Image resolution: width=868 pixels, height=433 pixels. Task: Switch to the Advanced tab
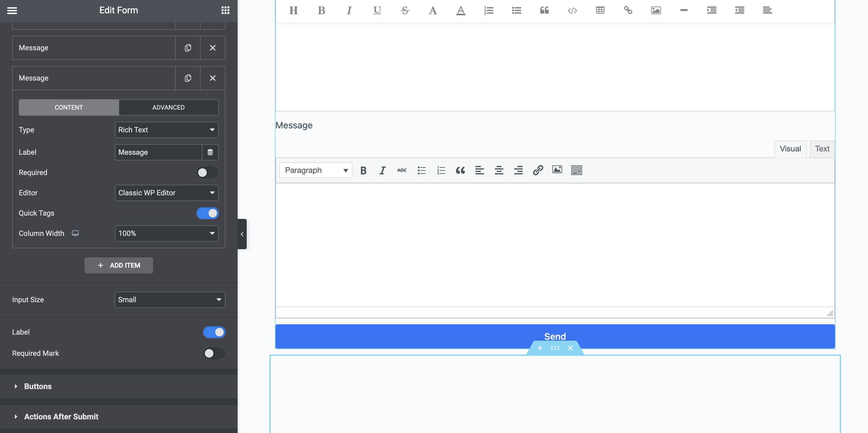click(168, 107)
